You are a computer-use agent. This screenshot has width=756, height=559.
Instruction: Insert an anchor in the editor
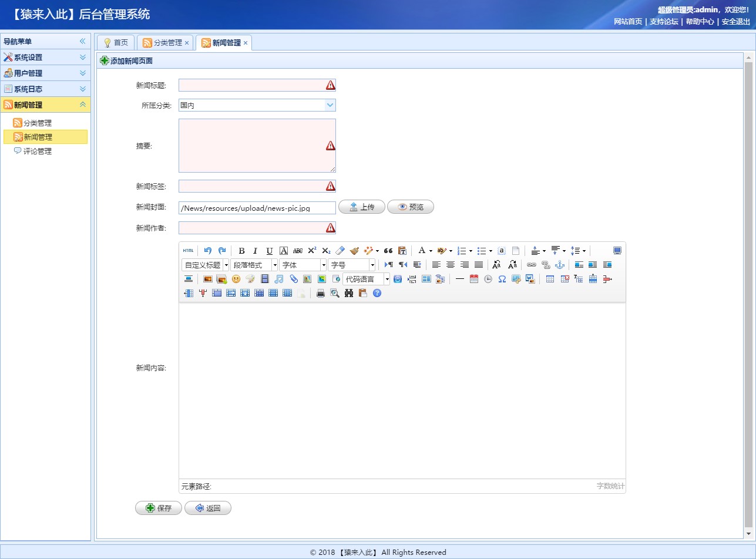(x=560, y=264)
